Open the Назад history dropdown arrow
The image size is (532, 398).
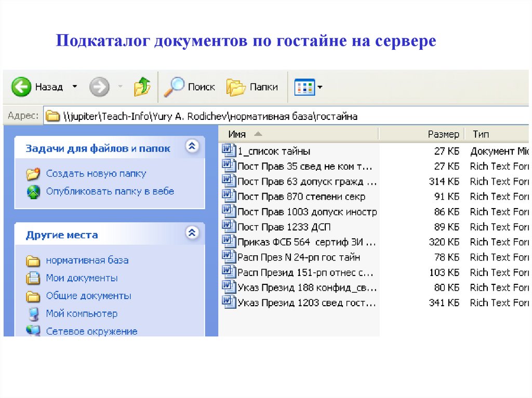pyautogui.click(x=75, y=87)
